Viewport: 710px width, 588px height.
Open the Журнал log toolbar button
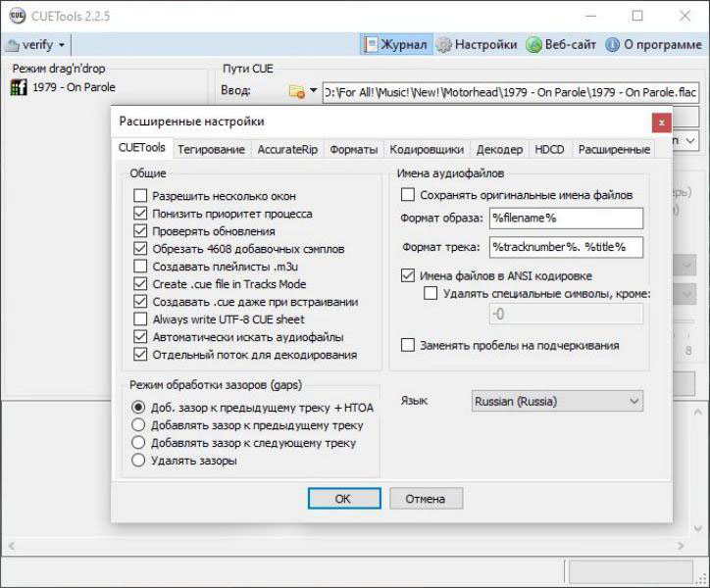click(x=396, y=44)
